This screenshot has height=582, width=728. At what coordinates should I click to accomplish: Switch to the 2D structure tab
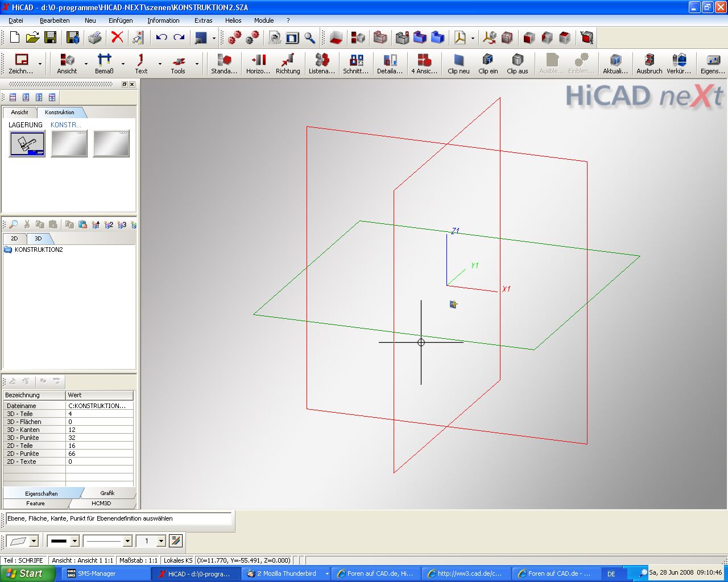(x=14, y=239)
